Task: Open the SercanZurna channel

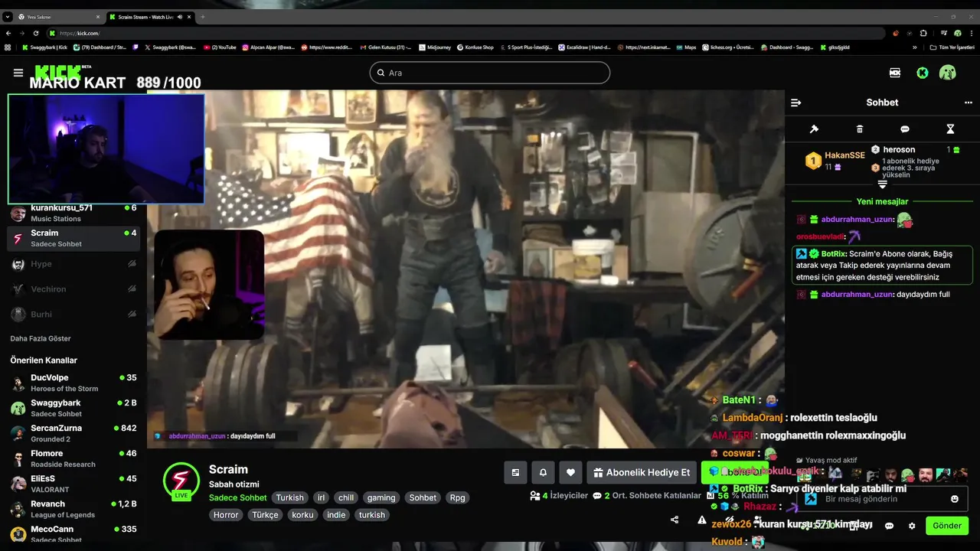Action: point(73,433)
